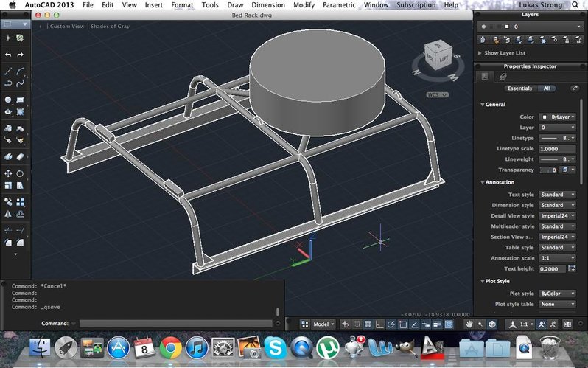Click the Pan hand icon in status bar
The height and width of the screenshot is (368, 588).
coord(469,324)
